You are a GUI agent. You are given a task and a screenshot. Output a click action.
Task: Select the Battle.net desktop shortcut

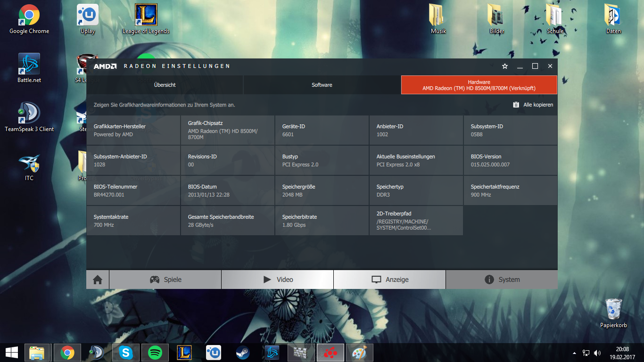click(x=29, y=68)
